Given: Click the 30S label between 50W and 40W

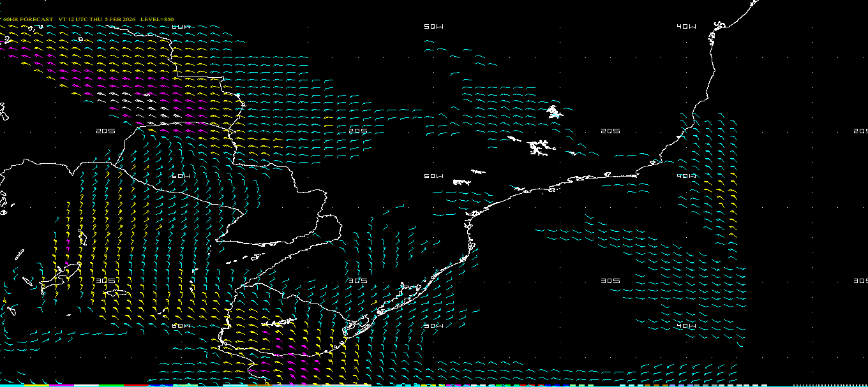Looking at the screenshot, I should click(x=610, y=281).
